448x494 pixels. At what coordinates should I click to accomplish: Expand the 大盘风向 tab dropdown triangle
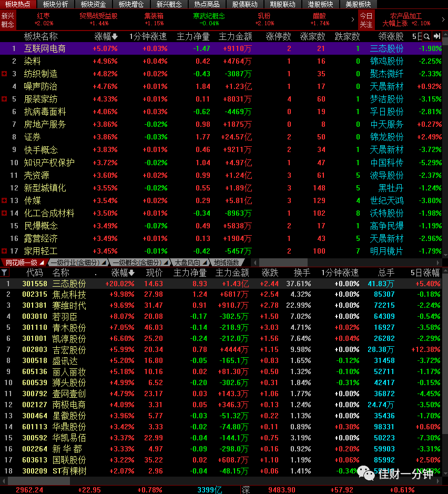click(205, 263)
